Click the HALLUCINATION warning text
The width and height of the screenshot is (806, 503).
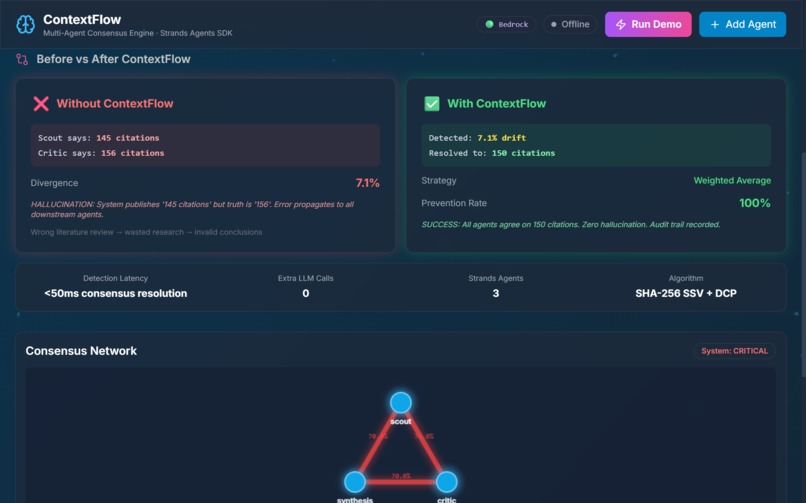tap(192, 209)
